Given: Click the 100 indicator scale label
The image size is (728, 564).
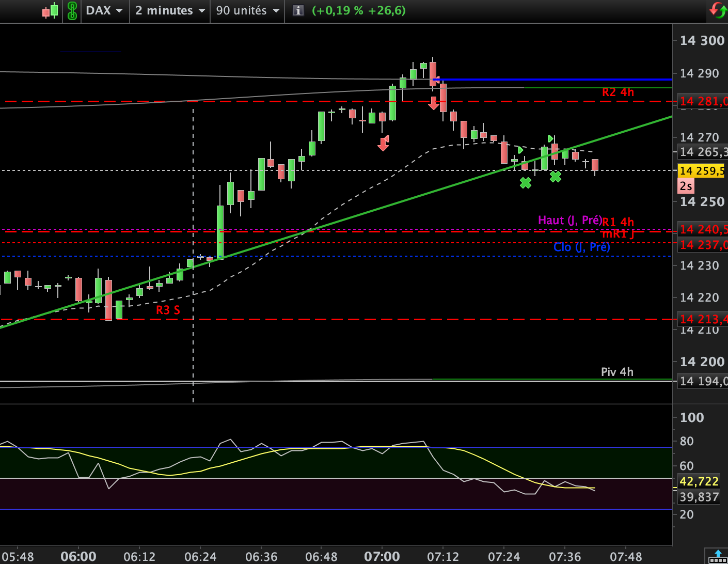Looking at the screenshot, I should click(692, 418).
